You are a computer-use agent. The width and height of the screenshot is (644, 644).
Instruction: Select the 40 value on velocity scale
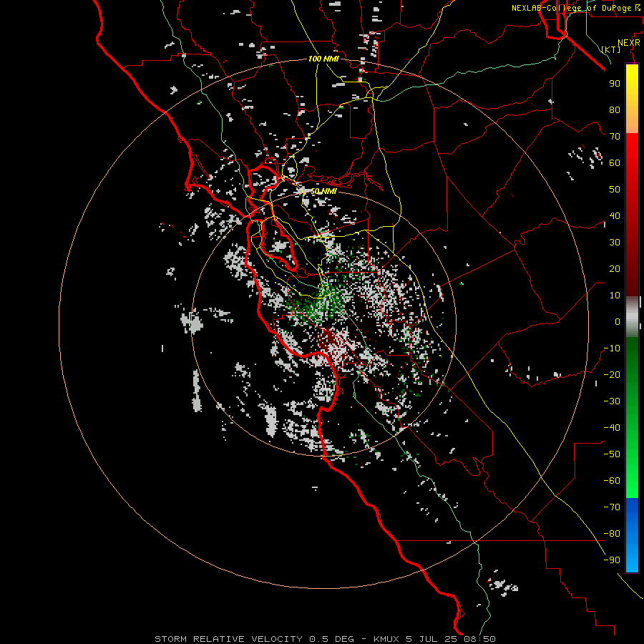pos(615,215)
